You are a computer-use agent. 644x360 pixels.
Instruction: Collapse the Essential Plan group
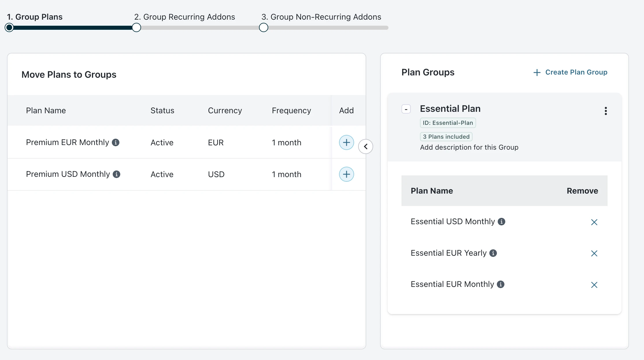(406, 109)
